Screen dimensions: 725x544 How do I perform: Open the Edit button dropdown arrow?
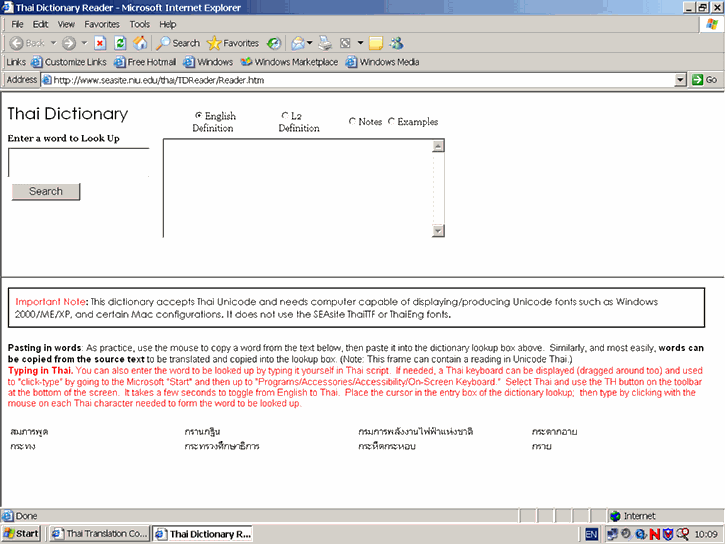(360, 43)
